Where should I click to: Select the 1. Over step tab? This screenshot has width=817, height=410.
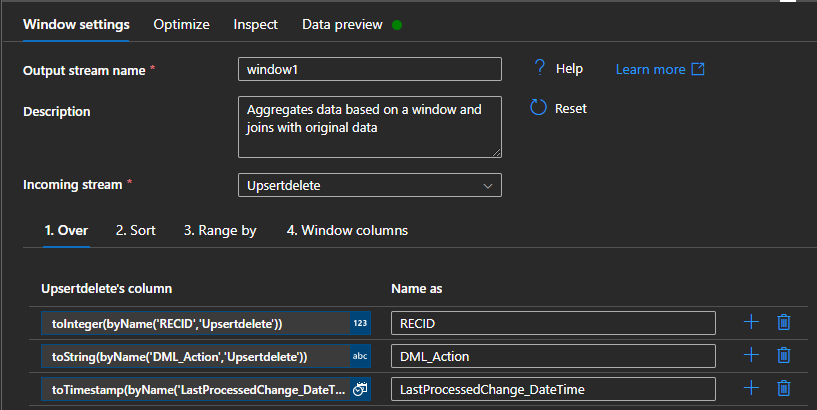point(66,230)
